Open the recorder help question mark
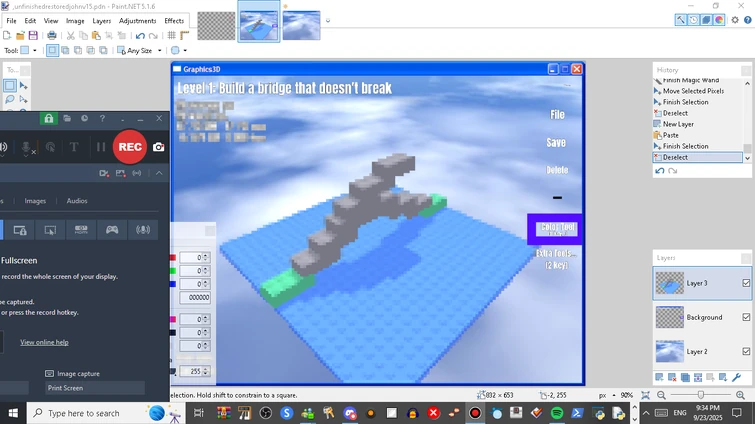 102,118
